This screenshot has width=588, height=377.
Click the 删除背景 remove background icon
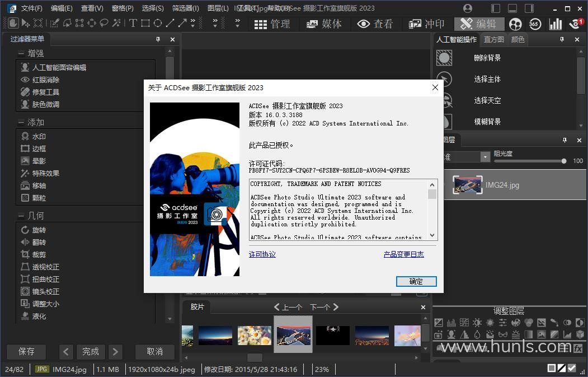444,58
